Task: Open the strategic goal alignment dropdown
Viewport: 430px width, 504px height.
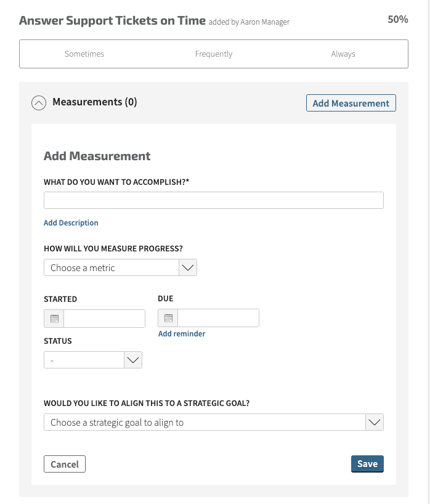Action: coord(205,422)
